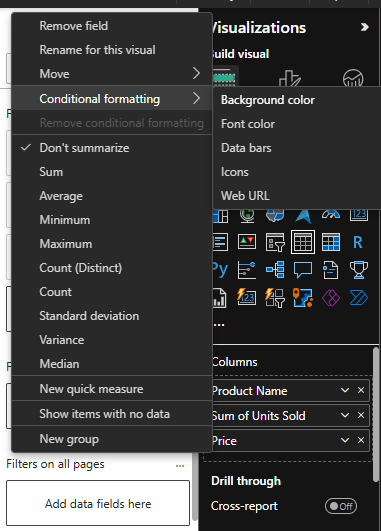
Task: Select the Gauge visual icon
Action: (x=331, y=215)
